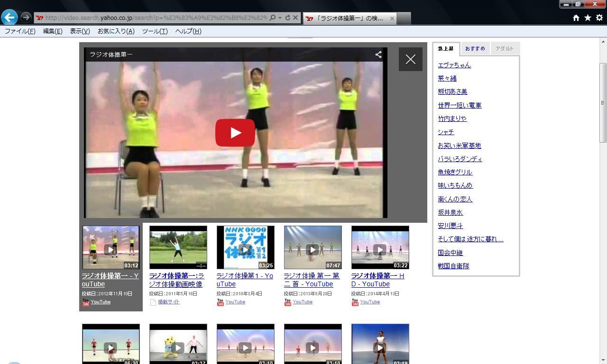Click YouTube source link under 2012年11月10日 video
This screenshot has height=364, width=607.
point(101,302)
